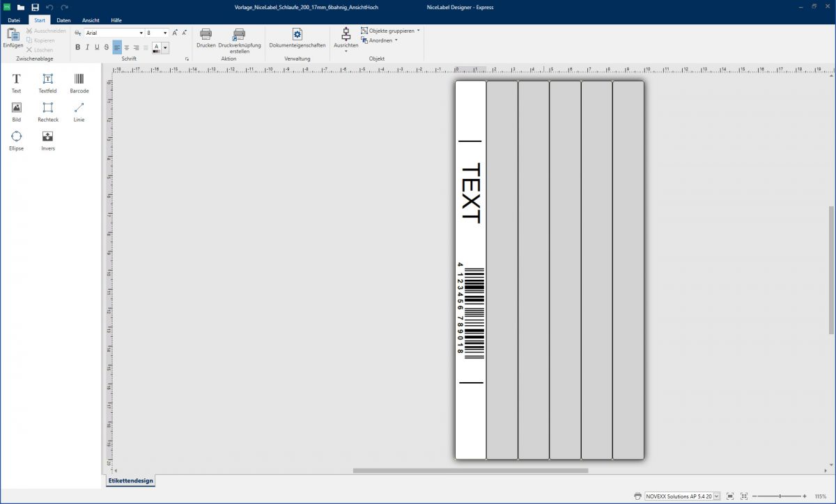Toggle bold text formatting
Screen dimensions: 836x504
point(77,47)
